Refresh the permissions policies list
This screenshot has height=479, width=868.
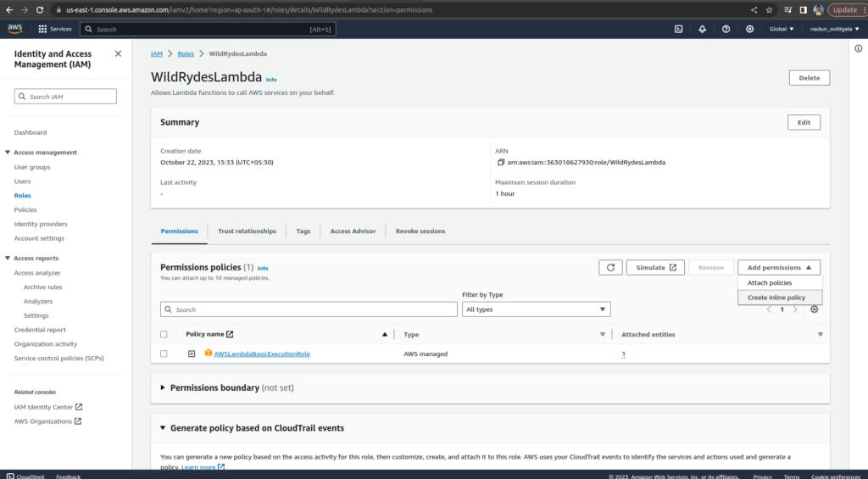pos(610,267)
